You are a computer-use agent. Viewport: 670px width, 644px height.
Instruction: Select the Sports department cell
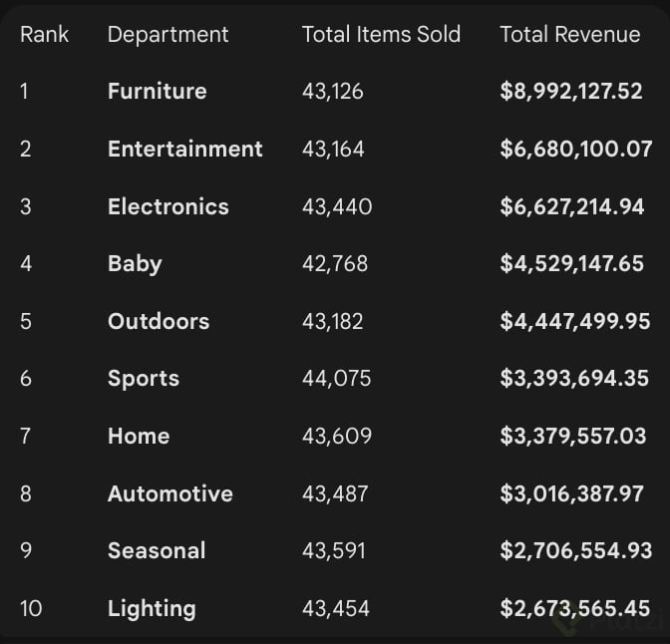tap(144, 379)
